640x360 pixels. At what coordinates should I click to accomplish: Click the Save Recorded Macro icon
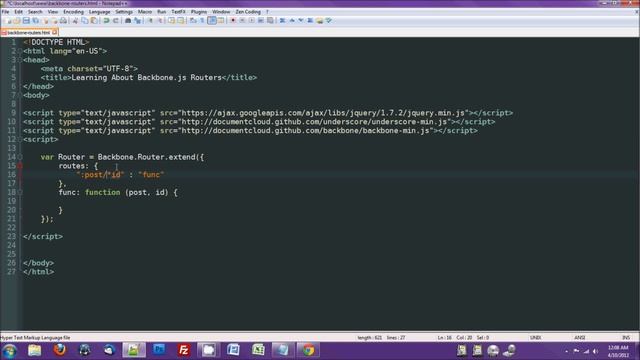coord(270,20)
